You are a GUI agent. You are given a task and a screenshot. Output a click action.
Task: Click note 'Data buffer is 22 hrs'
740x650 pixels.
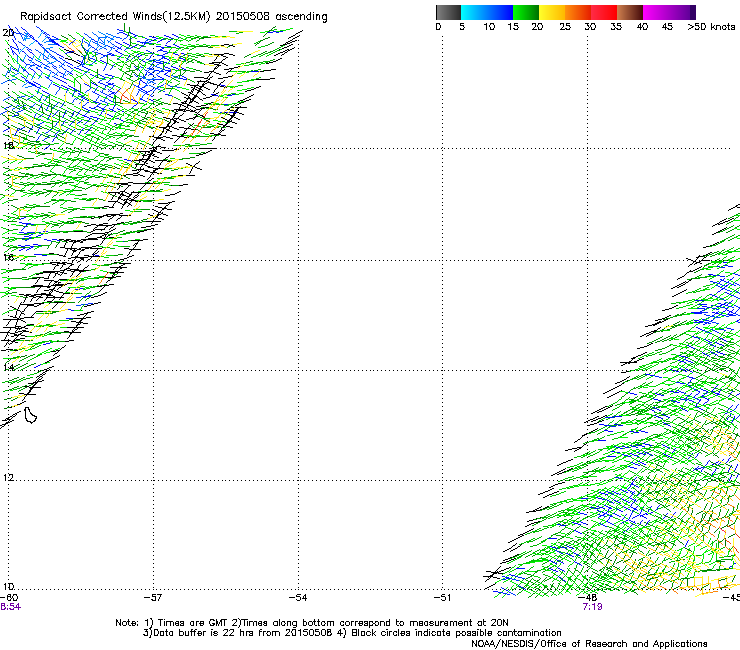pyautogui.click(x=203, y=633)
